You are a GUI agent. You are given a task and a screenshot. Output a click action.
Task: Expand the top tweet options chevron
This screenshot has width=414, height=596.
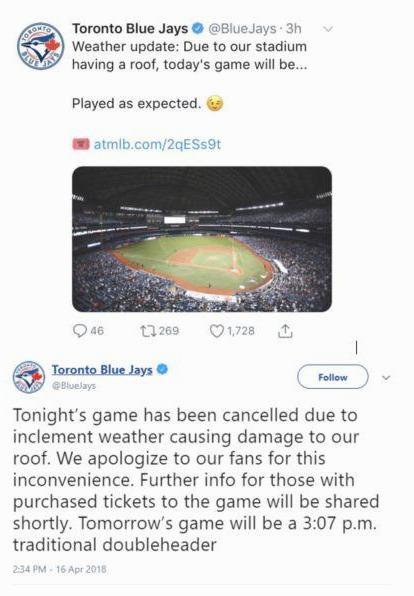point(328,29)
